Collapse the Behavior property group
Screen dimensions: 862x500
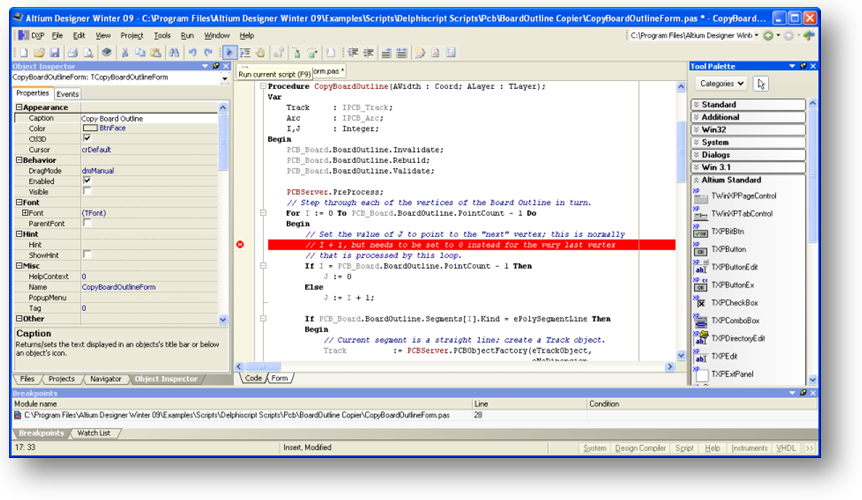(19, 160)
